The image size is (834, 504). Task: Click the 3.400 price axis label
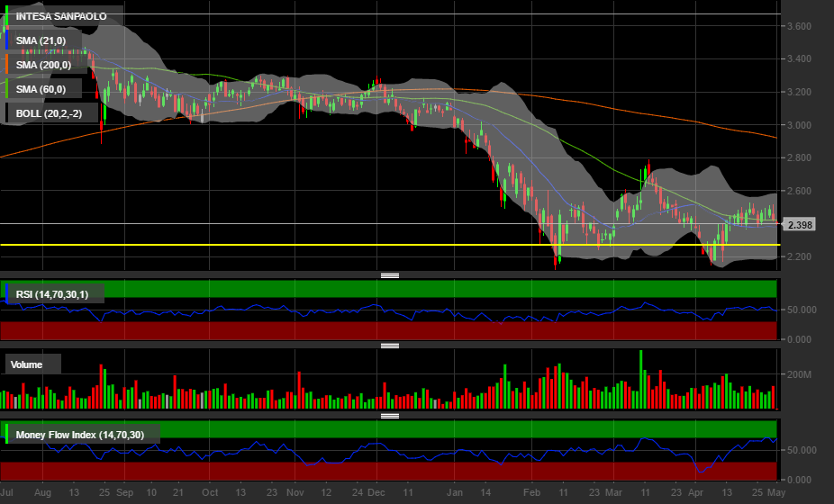(799, 59)
